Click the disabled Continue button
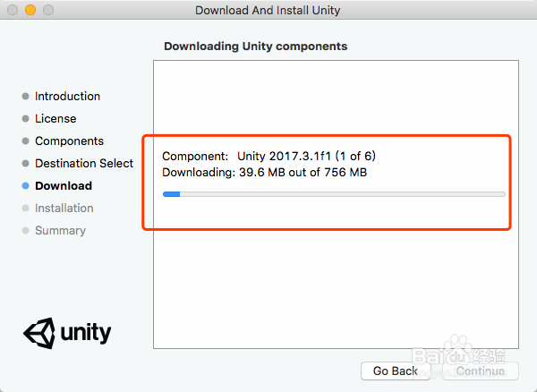537x392 pixels. click(481, 371)
